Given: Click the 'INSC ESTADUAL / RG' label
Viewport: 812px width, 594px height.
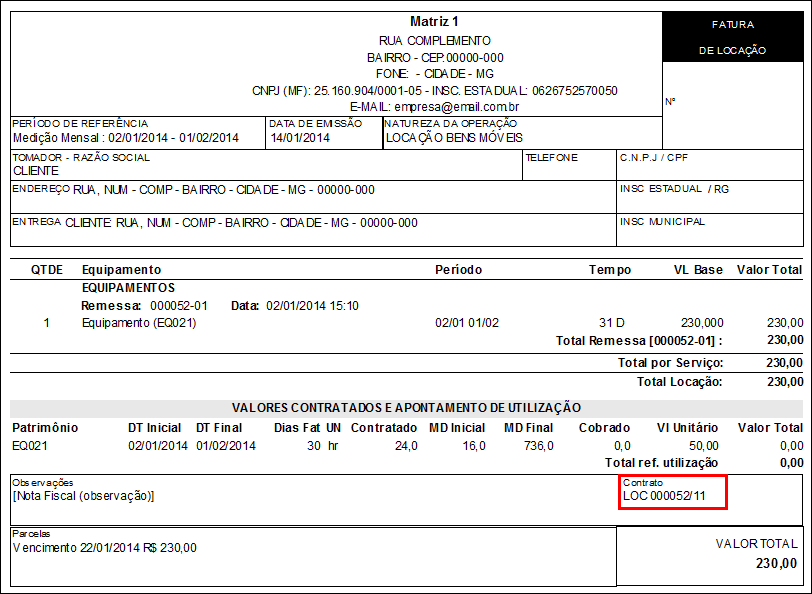Looking at the screenshot, I should (674, 189).
